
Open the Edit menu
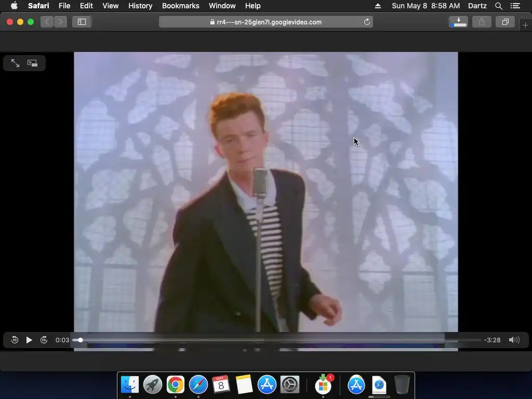[86, 6]
